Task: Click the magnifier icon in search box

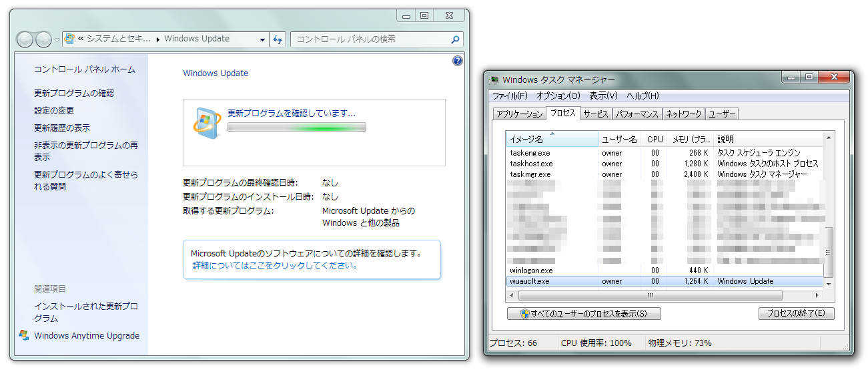Action: (455, 39)
